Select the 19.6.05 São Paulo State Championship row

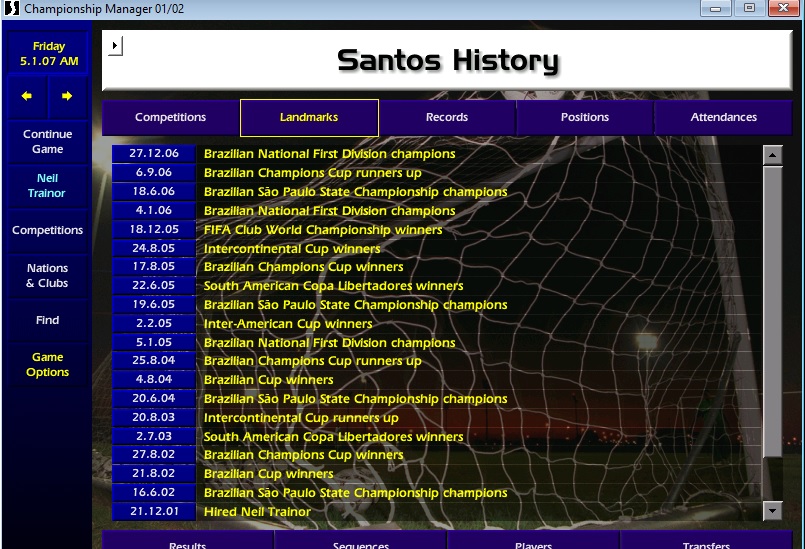click(436, 305)
